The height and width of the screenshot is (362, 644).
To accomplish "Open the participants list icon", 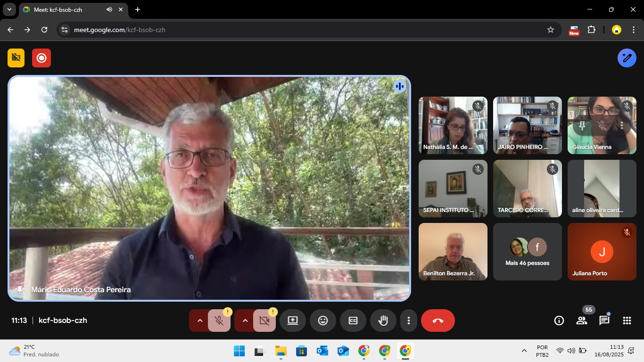I will (581, 321).
